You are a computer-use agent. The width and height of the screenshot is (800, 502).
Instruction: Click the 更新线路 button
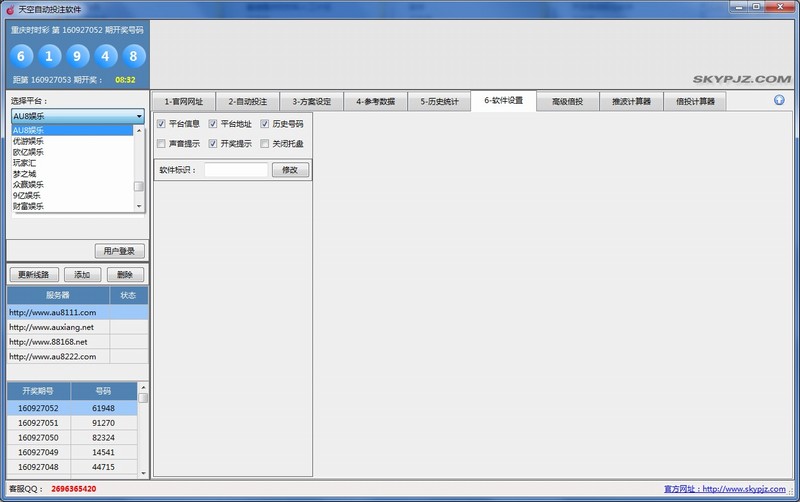pyautogui.click(x=33, y=275)
